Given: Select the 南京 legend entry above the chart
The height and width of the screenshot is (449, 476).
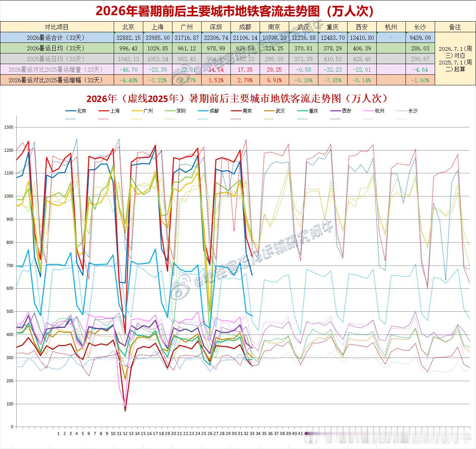Looking at the screenshot, I should [x=241, y=111].
